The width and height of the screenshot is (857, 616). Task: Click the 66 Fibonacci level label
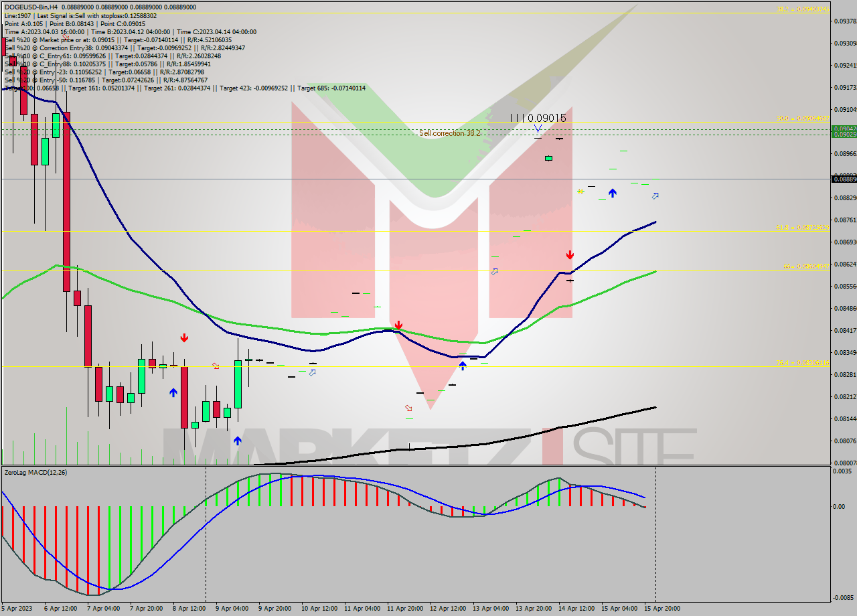[x=806, y=266]
